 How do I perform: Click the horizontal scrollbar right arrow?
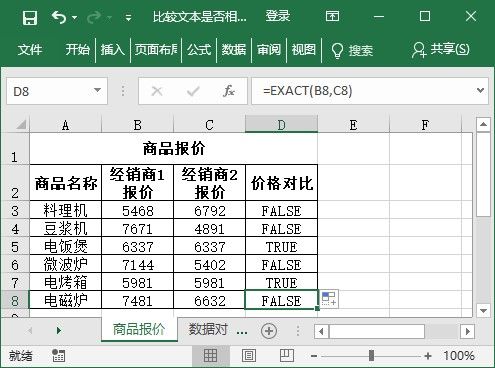tap(467, 331)
